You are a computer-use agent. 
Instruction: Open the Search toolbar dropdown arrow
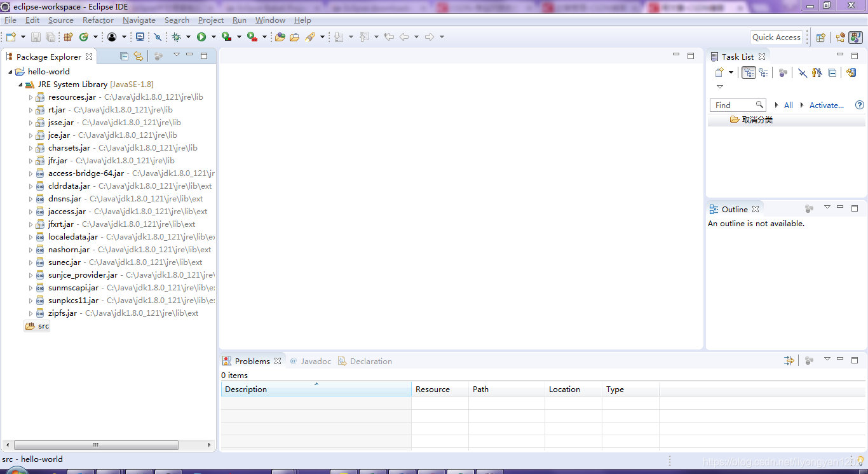(x=322, y=37)
